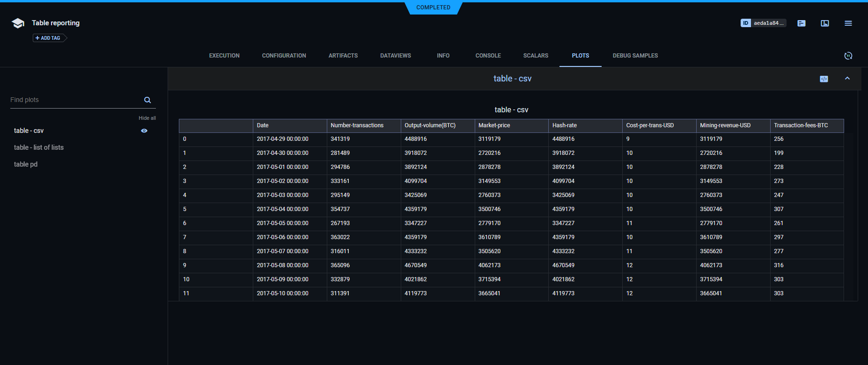Click the embed code icon for table - csv
Screen dimensions: 868x365
824,79
